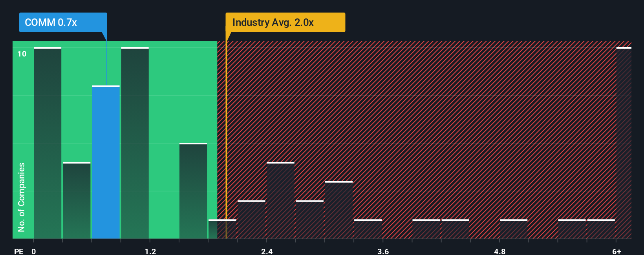The width and height of the screenshot is (644, 255).
Task: Click the 1.2 x-axis tick label
Action: tap(150, 251)
